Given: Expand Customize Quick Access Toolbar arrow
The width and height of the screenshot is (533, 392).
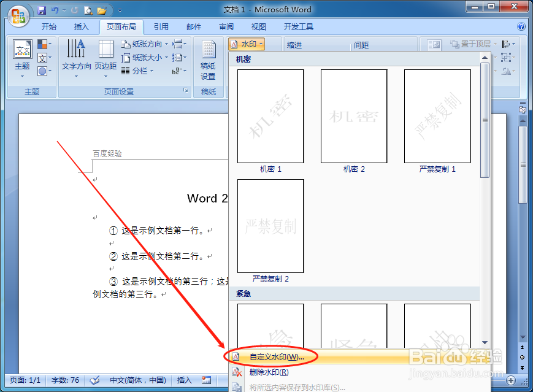Looking at the screenshot, I should coord(120,10).
